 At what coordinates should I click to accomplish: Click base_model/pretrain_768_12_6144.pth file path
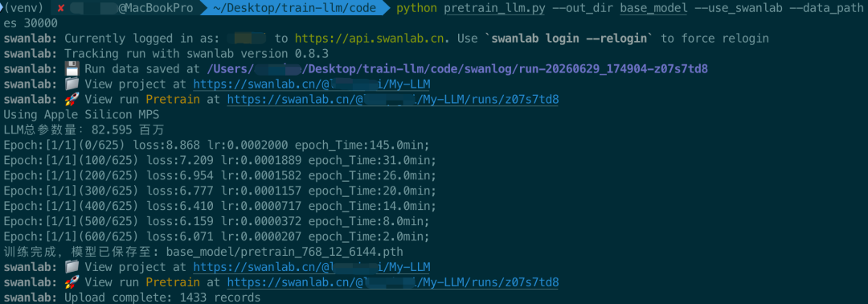(x=285, y=252)
